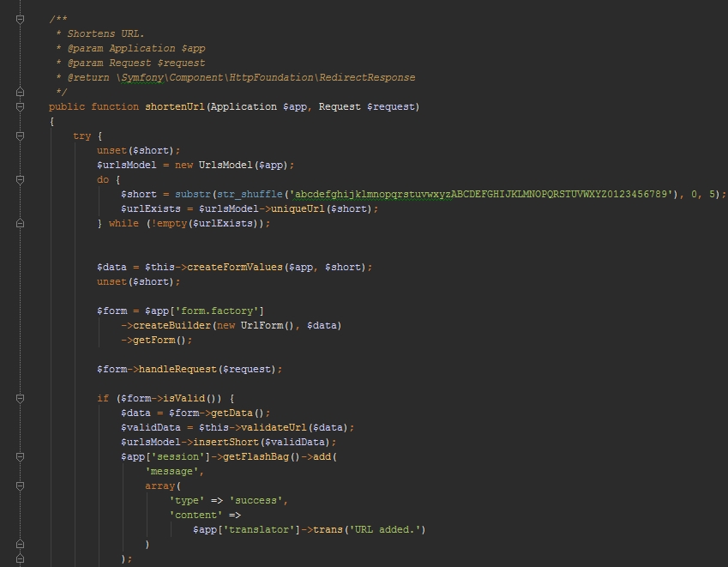Click 'handleRequest($request)' call

208,369
